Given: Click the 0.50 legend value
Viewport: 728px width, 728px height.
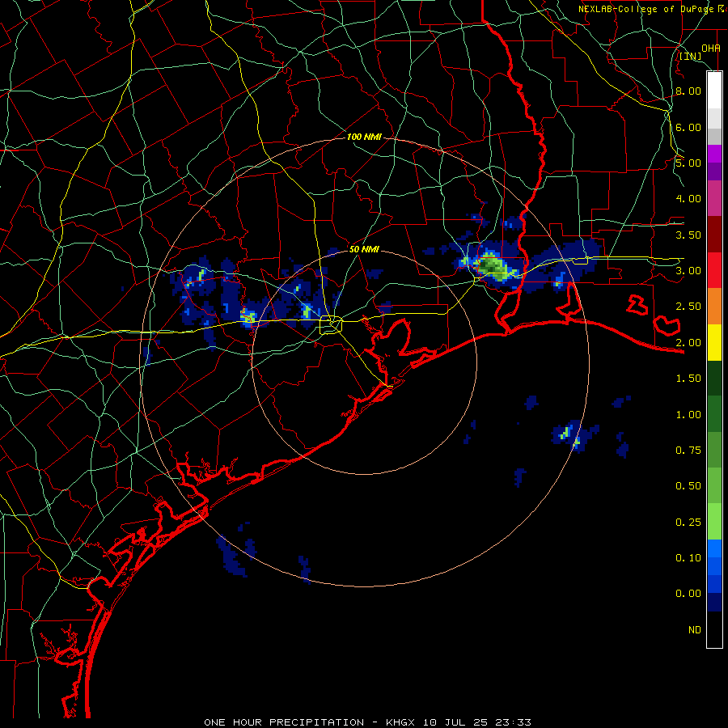Looking at the screenshot, I should coord(688,486).
